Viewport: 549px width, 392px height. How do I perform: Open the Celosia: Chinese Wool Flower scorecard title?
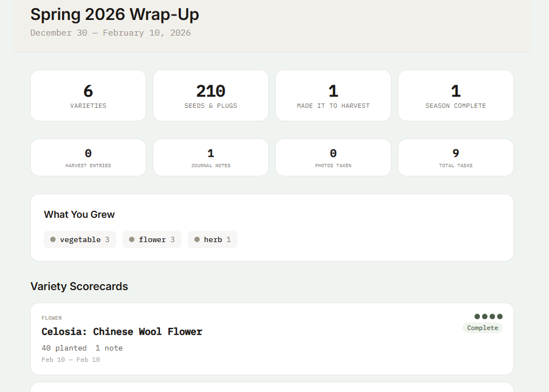point(122,332)
